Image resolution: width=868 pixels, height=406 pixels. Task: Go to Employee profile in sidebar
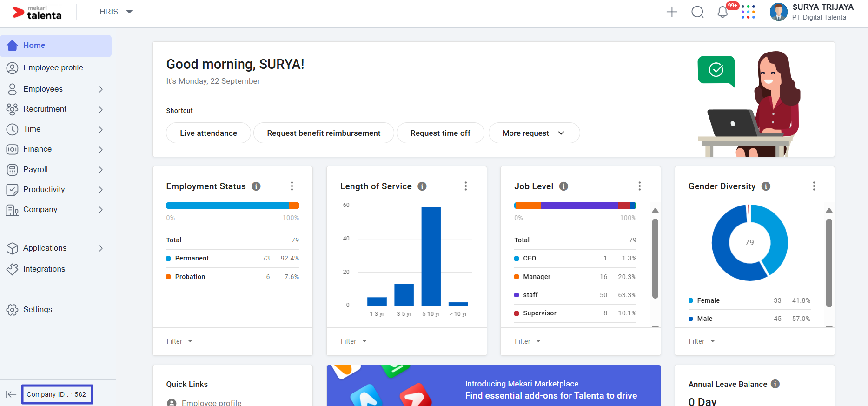pos(53,68)
